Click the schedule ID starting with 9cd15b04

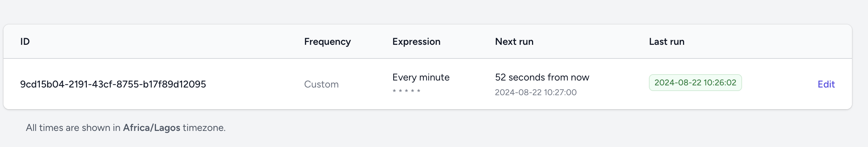[113, 84]
